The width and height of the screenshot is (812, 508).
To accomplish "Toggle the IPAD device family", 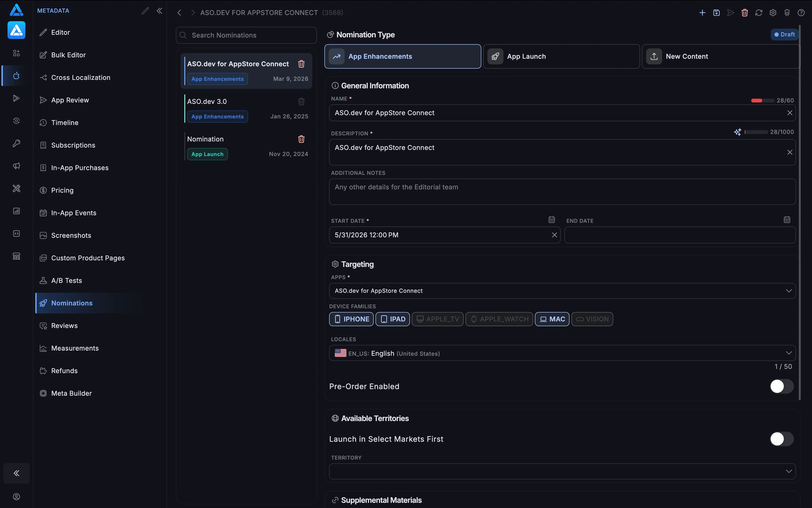I will tap(393, 319).
